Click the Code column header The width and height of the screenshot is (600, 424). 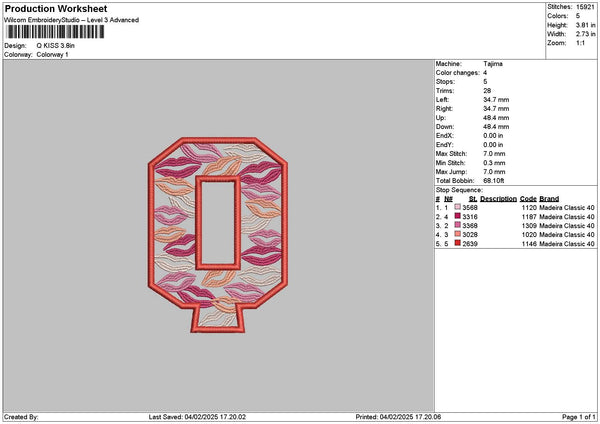pos(528,199)
